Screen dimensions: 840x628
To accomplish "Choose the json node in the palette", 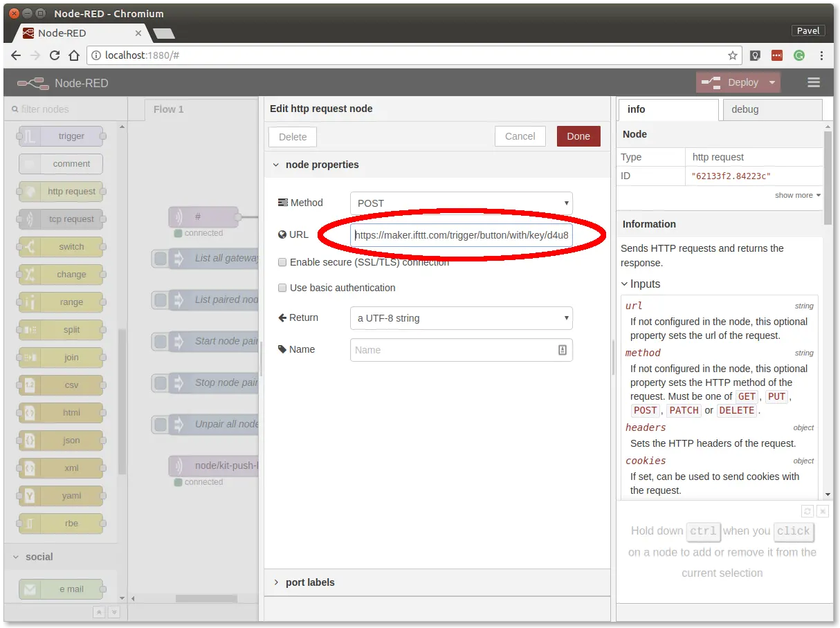I will click(61, 441).
